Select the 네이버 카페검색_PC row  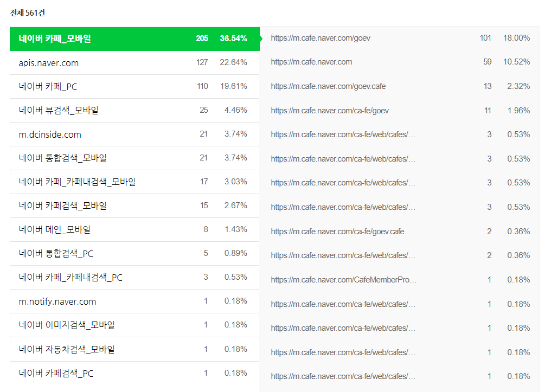134,374
